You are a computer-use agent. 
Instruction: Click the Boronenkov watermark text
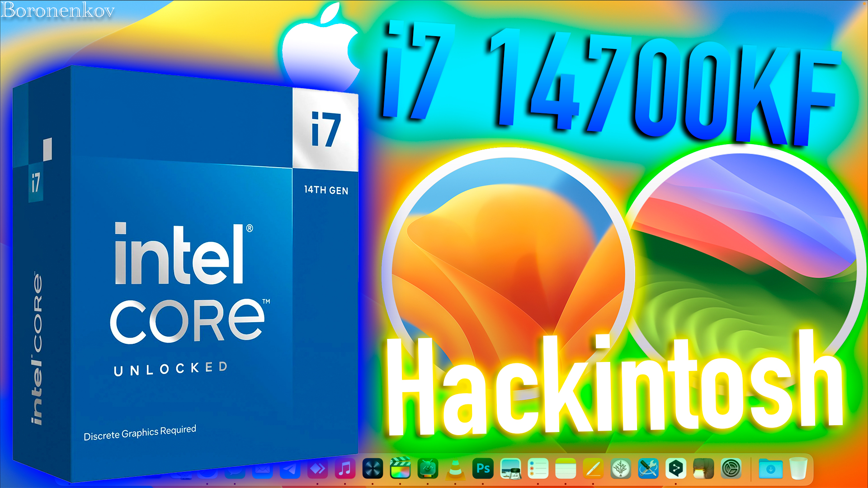[58, 9]
